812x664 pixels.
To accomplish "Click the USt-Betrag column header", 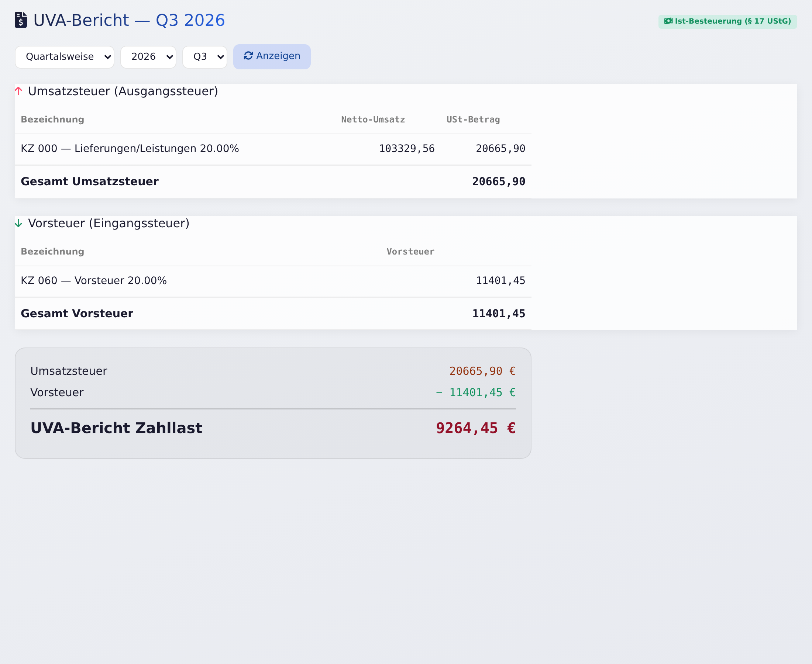I will tap(473, 120).
